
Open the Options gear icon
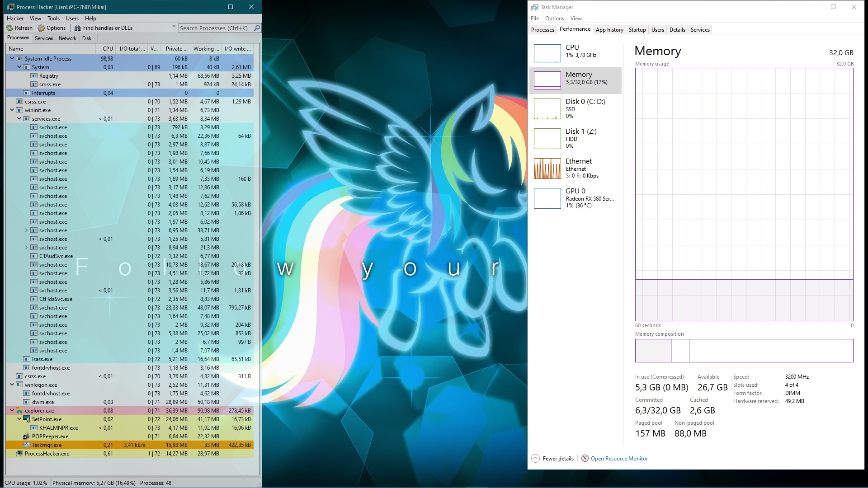(x=41, y=28)
